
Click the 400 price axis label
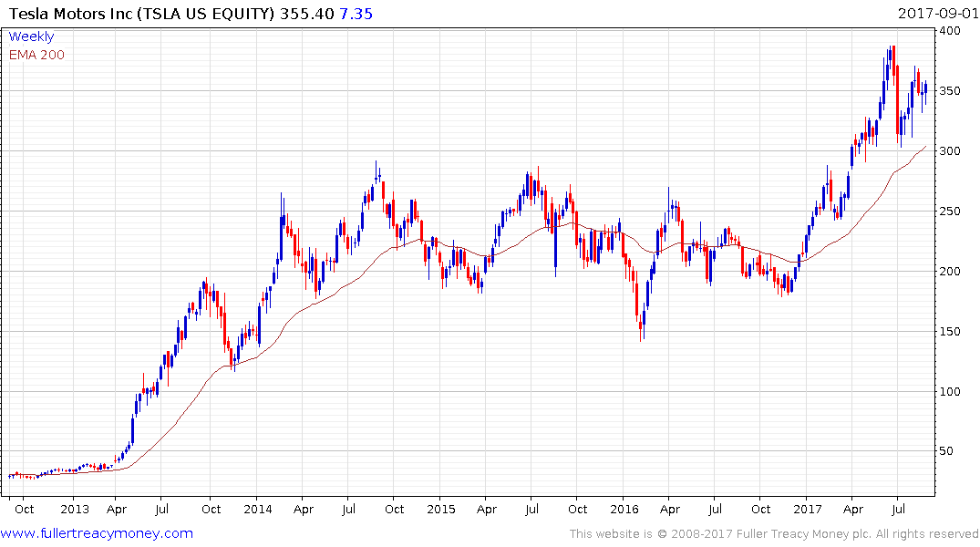[950, 31]
